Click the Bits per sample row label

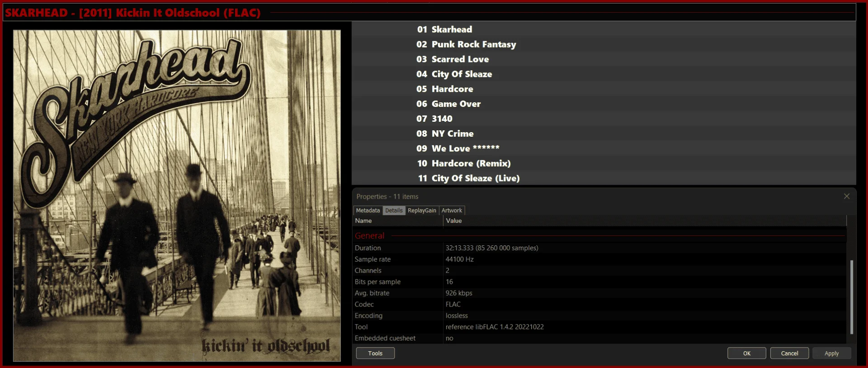377,282
